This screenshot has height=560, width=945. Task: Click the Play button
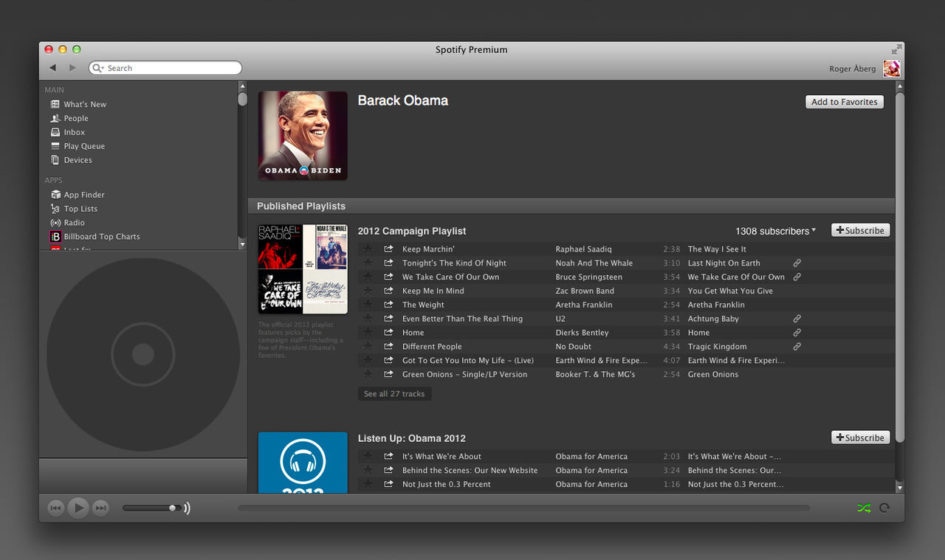78,508
